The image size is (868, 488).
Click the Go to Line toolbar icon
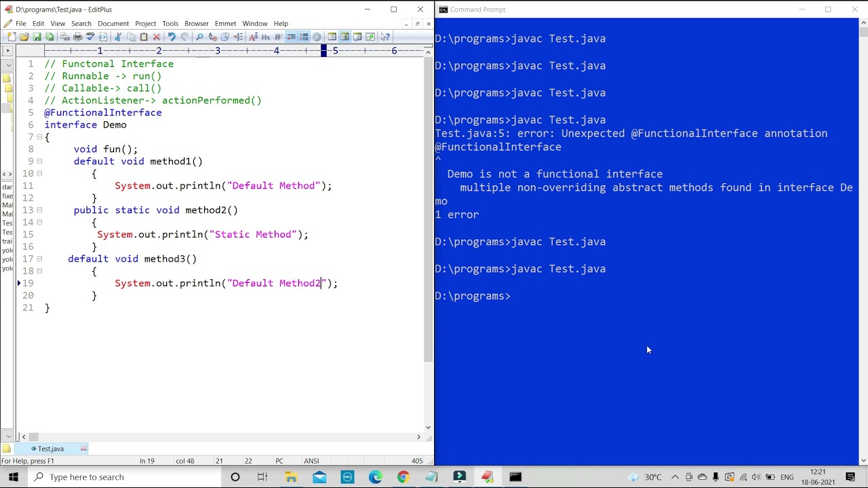click(238, 37)
